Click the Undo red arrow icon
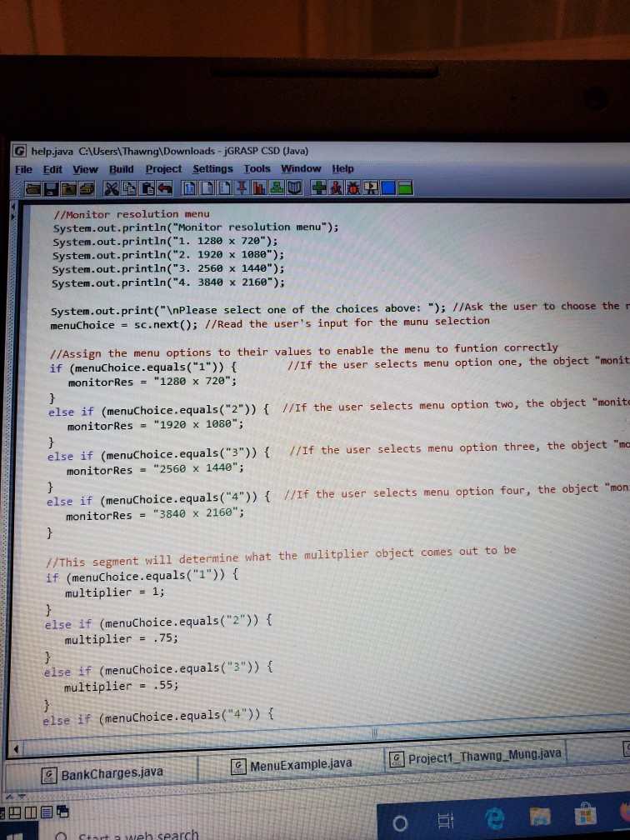630x840 pixels. [x=164, y=188]
